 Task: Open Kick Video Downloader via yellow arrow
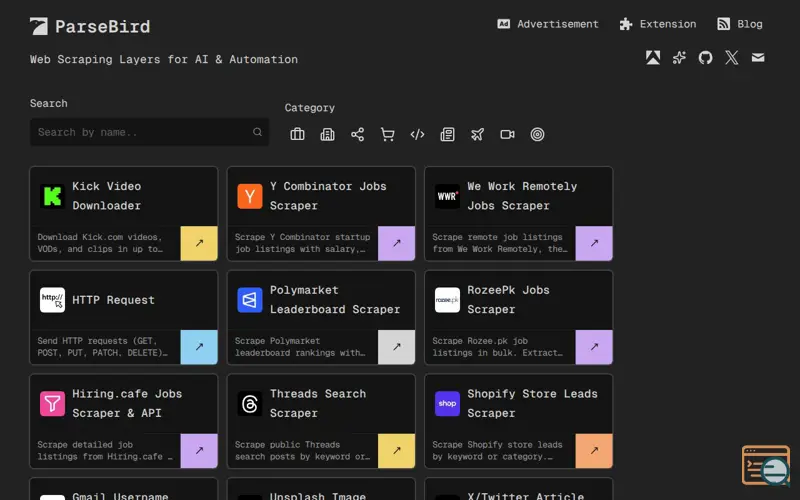[199, 243]
